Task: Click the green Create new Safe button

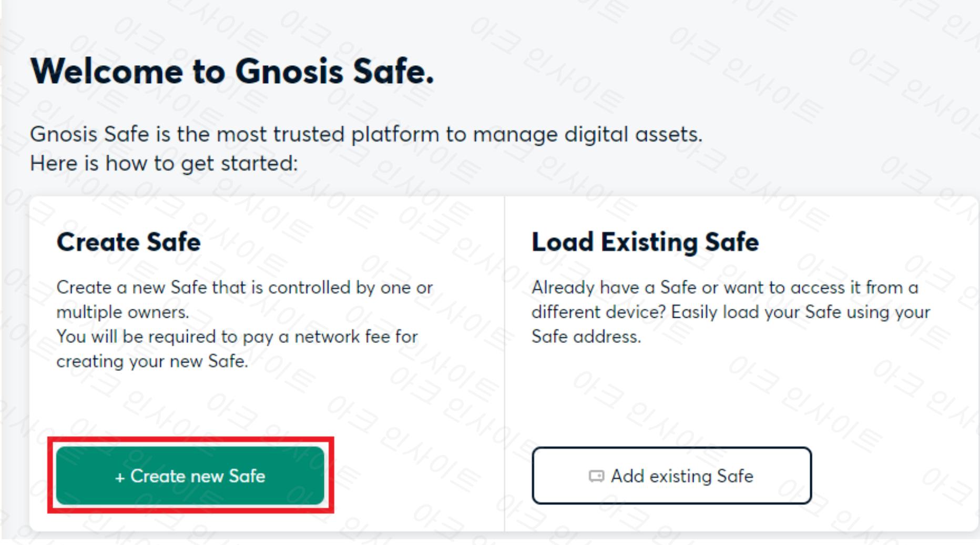Action: 190,476
